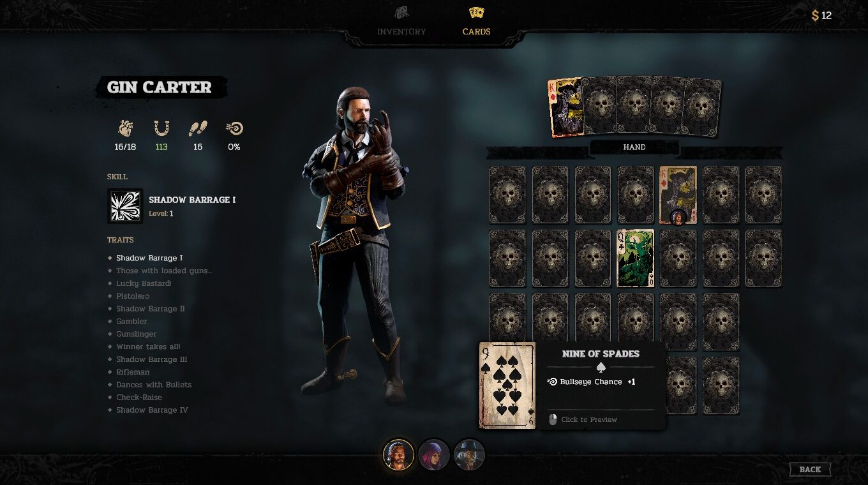Screen dimensions: 868x485
Task: Click the Gunslinger trait entry
Action: [136, 334]
